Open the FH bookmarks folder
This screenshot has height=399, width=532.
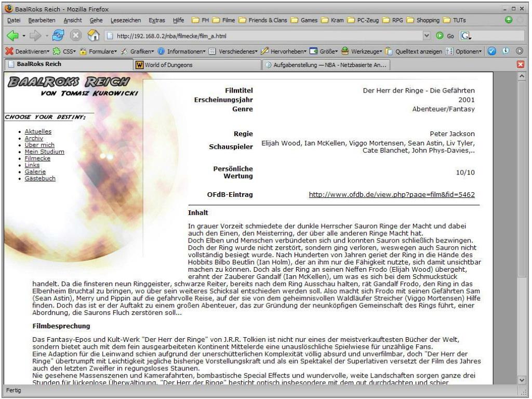(200, 20)
